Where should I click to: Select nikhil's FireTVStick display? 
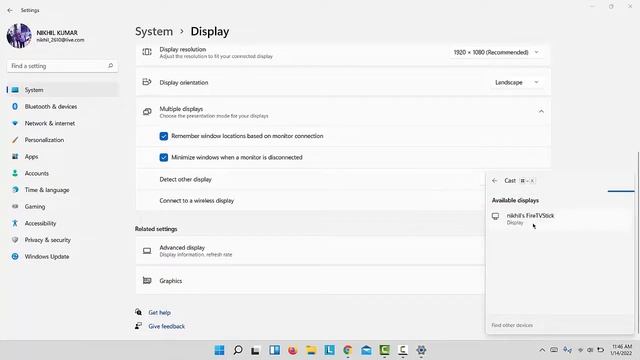coord(560,219)
